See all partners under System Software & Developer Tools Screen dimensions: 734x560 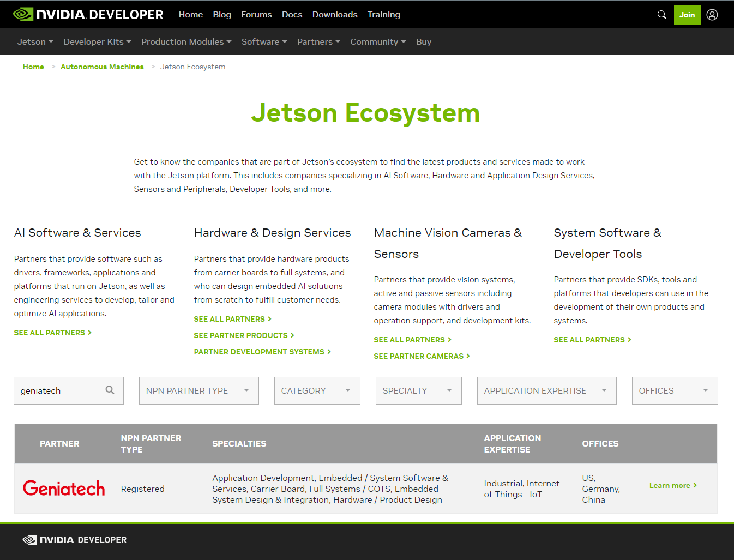coord(593,340)
